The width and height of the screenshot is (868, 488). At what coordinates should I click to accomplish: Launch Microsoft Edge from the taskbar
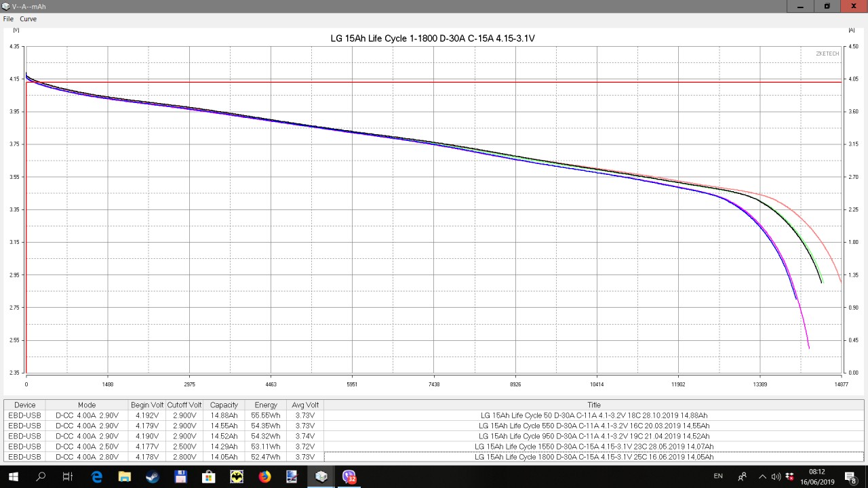coord(96,476)
